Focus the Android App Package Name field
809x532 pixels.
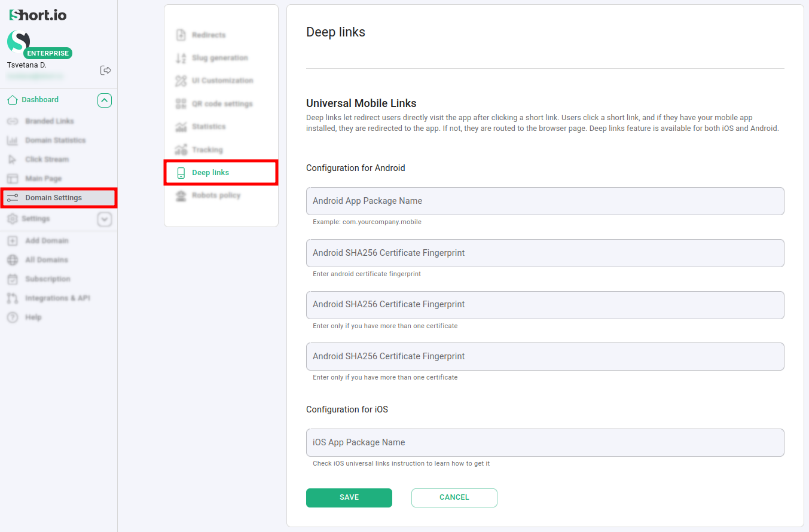click(x=545, y=201)
